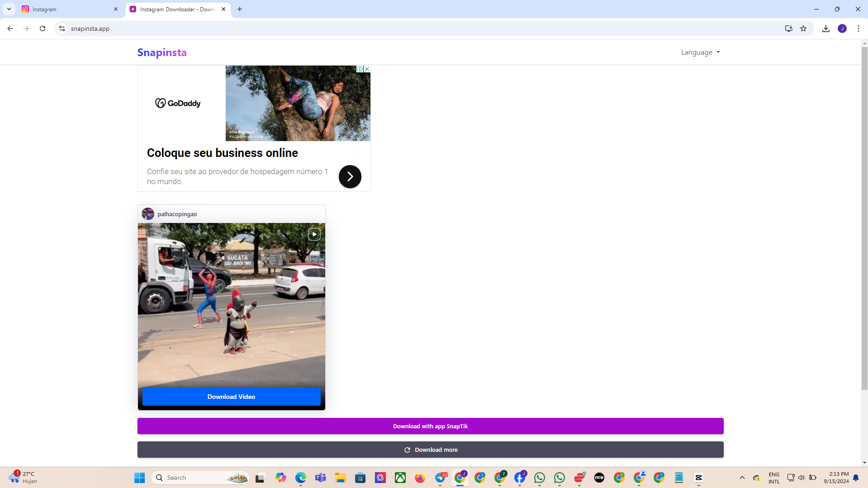Click the Download Video button
Image resolution: width=868 pixels, height=488 pixels.
pyautogui.click(x=231, y=397)
